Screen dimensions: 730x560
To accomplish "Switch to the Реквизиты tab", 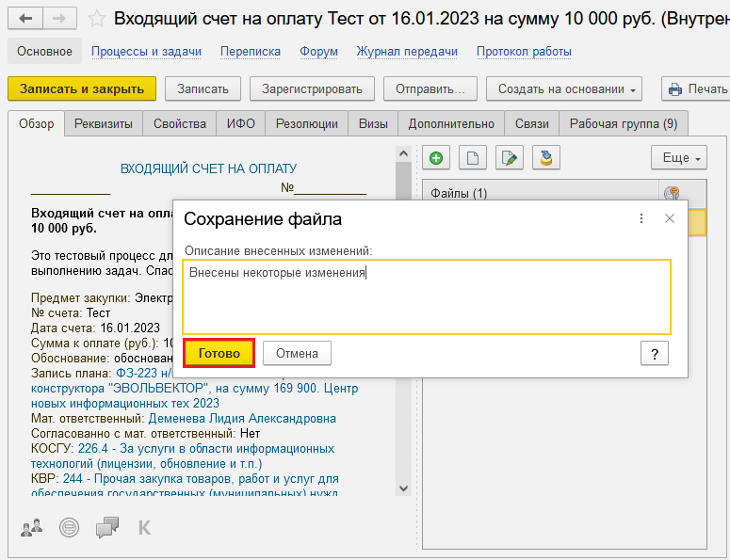I will (104, 124).
